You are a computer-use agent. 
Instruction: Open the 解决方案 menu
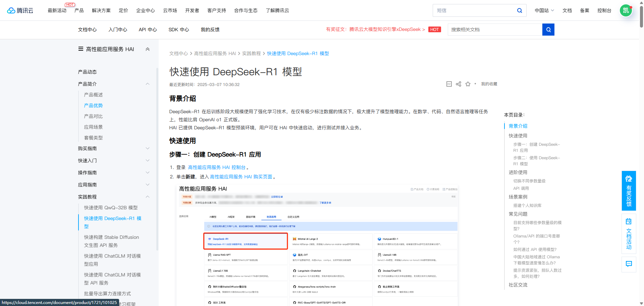pos(101,10)
